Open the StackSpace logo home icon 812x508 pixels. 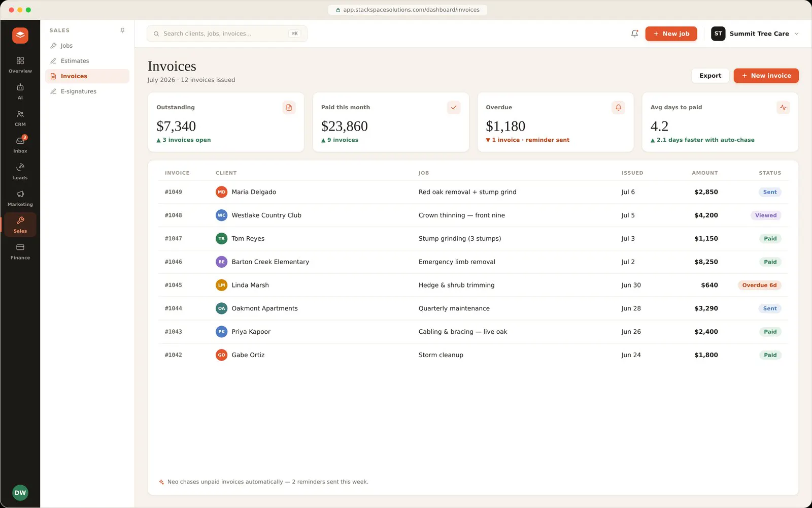pyautogui.click(x=20, y=35)
